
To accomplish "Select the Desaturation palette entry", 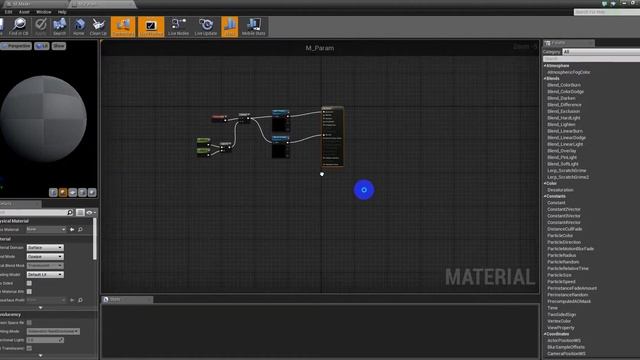I will [560, 190].
